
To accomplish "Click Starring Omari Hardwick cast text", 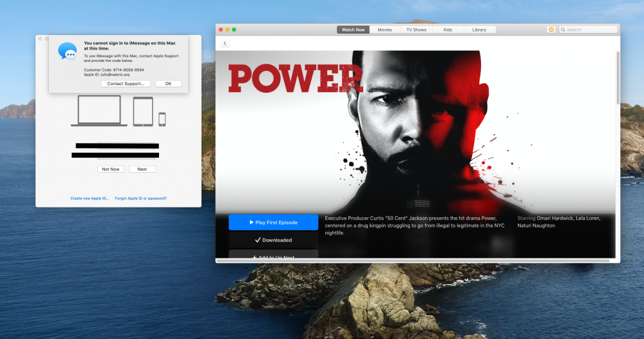I will tap(559, 222).
